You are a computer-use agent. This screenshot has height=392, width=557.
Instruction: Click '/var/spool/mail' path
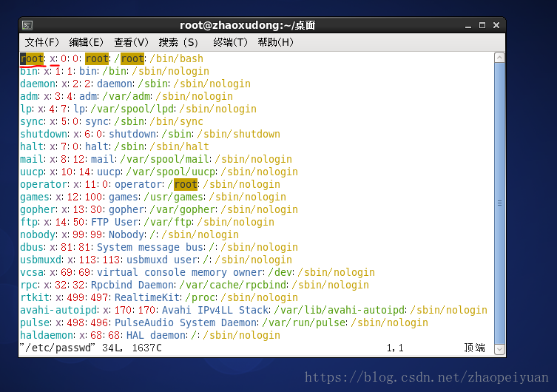[165, 159]
